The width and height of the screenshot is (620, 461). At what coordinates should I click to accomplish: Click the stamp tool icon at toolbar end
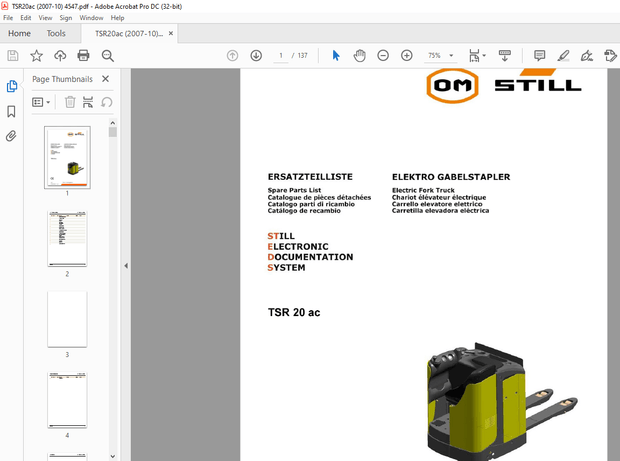click(611, 56)
